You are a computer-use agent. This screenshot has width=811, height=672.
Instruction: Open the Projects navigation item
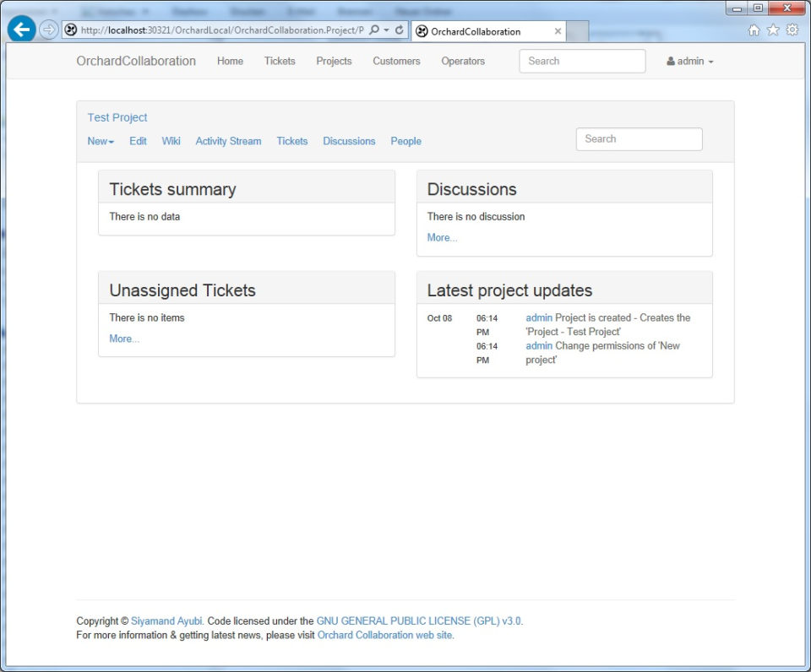point(335,61)
